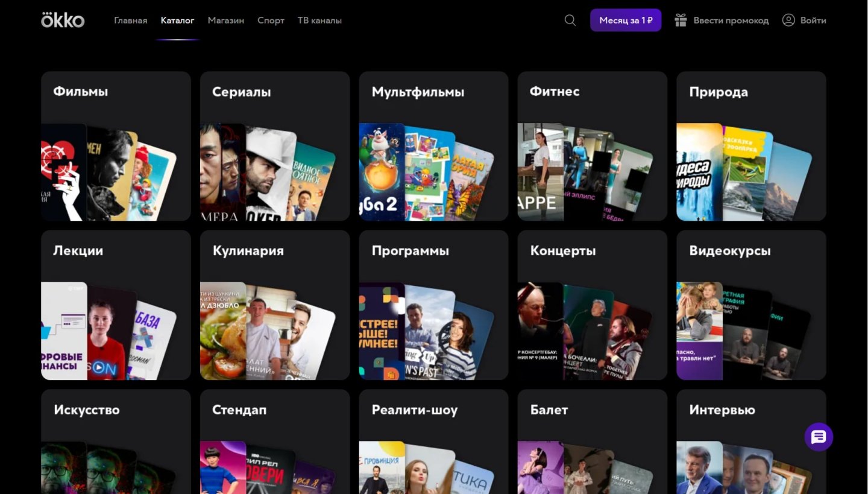Open the Стендап category card
The width and height of the screenshot is (868, 494).
[275, 442]
